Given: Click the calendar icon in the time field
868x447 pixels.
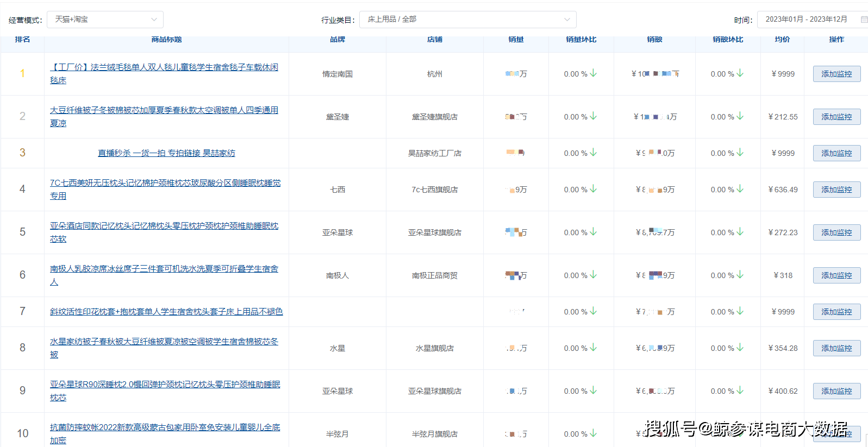Looking at the screenshot, I should tap(864, 20).
